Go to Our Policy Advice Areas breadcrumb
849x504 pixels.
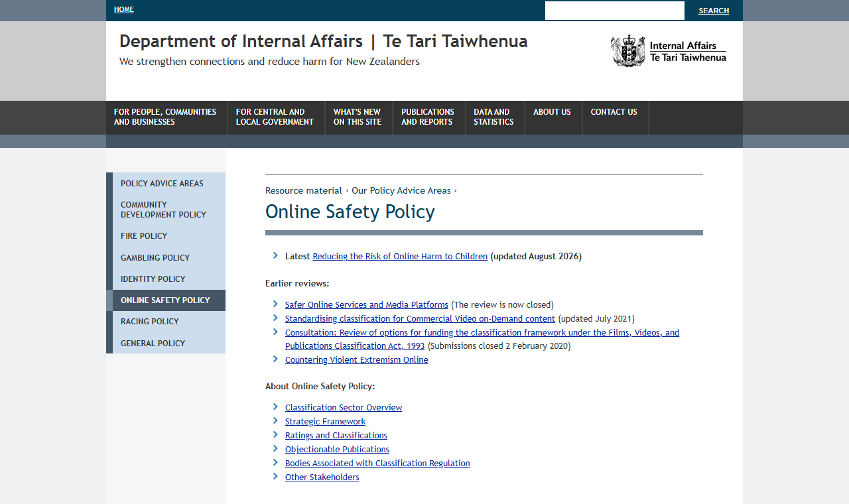[401, 190]
